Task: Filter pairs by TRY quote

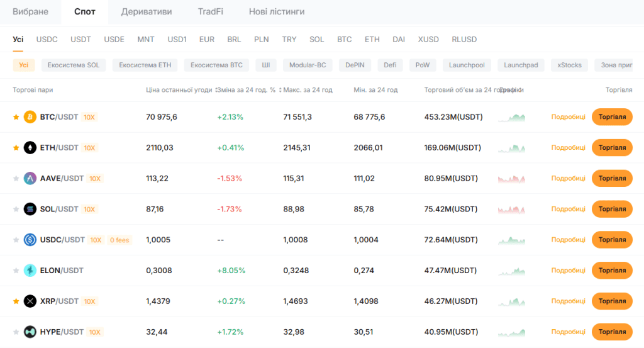Action: click(289, 40)
